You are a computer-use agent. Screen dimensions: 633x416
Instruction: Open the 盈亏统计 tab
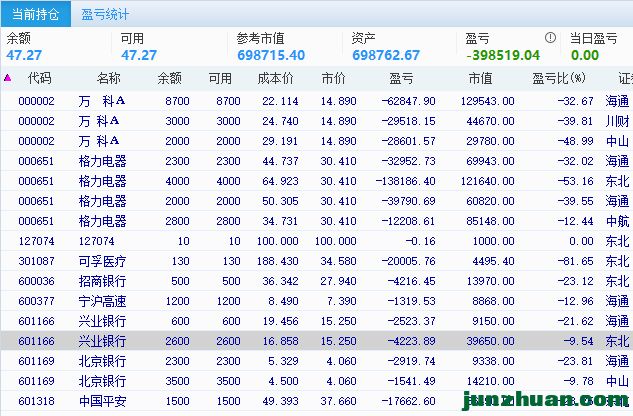[105, 14]
